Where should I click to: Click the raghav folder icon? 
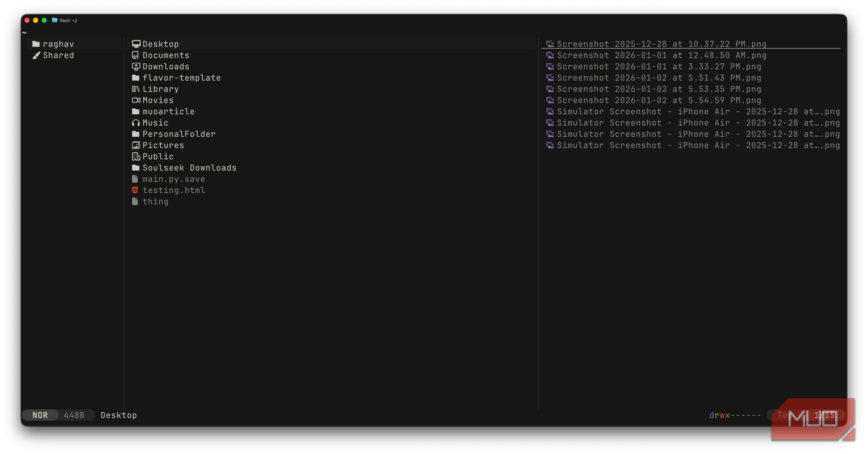click(36, 44)
